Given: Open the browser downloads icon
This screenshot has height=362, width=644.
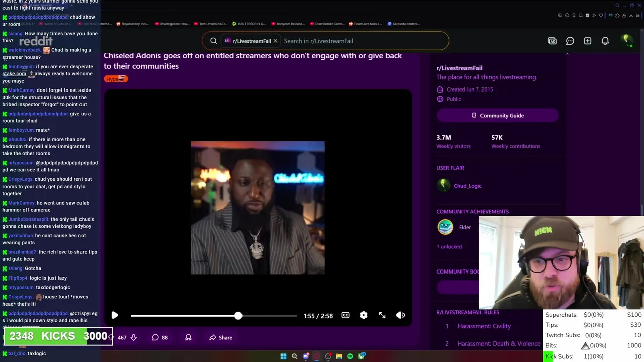Looking at the screenshot, I should coord(631,15).
